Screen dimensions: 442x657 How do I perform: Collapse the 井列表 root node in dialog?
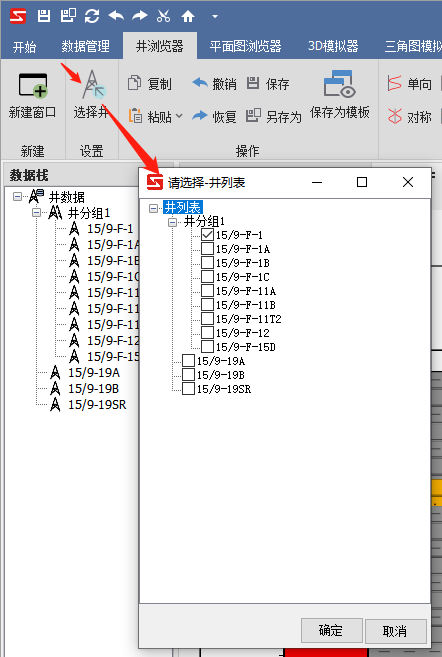(154, 208)
